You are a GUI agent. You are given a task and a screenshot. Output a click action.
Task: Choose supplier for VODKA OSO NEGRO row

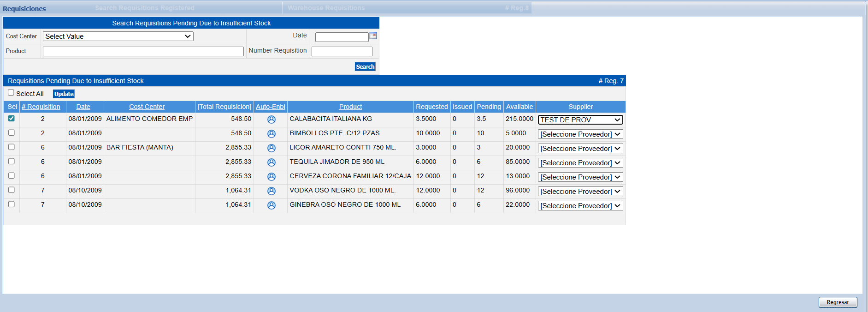point(580,192)
